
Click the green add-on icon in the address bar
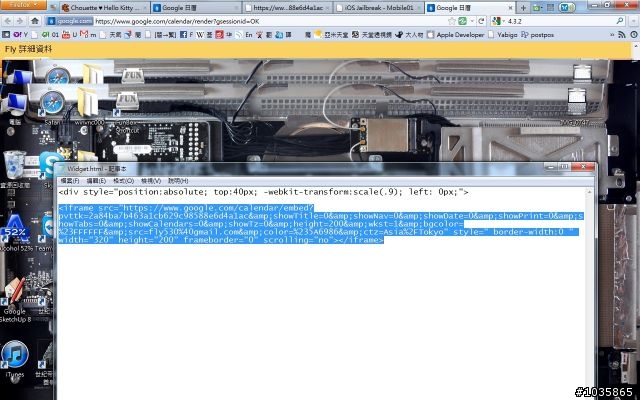[x=462, y=21]
